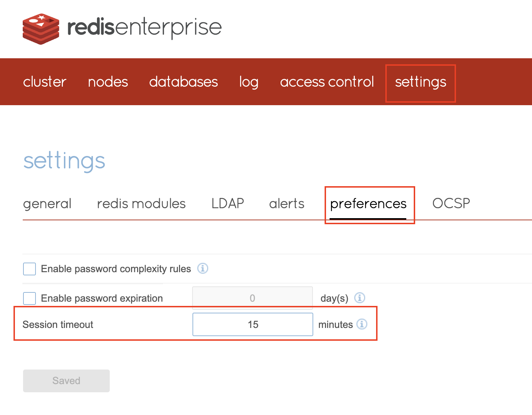The height and width of the screenshot is (415, 532).
Task: Open info icon next to minutes
Action: (x=362, y=324)
